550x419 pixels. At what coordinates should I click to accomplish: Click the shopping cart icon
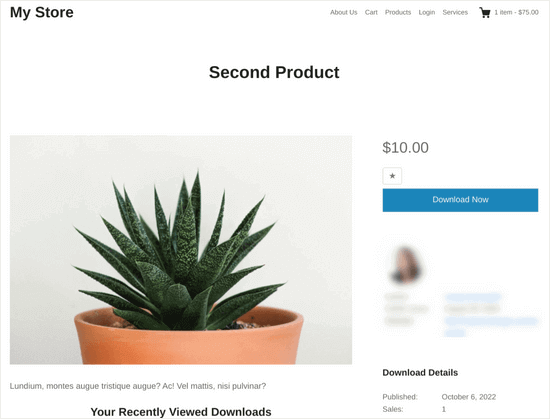(x=485, y=13)
